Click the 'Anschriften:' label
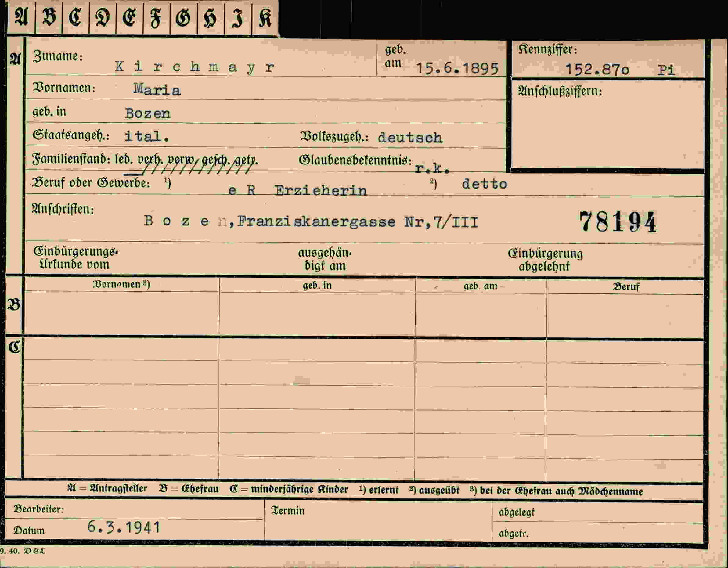The image size is (728, 568). 63,209
